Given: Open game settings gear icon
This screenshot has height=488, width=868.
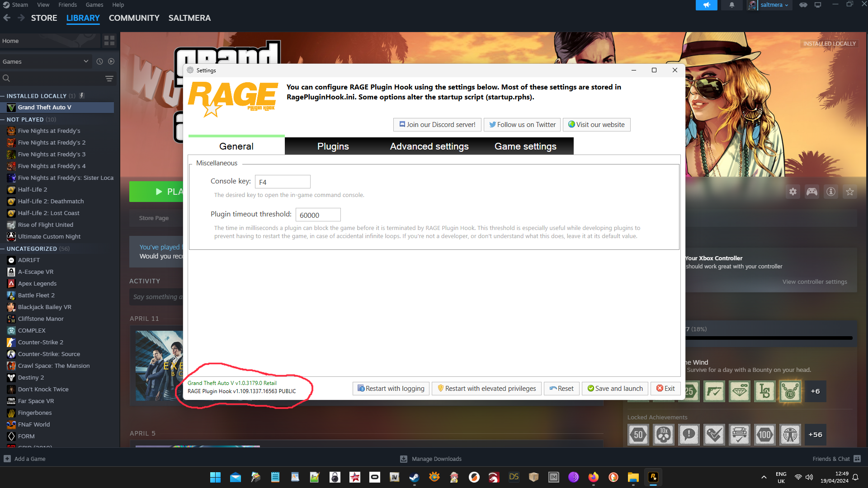Looking at the screenshot, I should [793, 192].
